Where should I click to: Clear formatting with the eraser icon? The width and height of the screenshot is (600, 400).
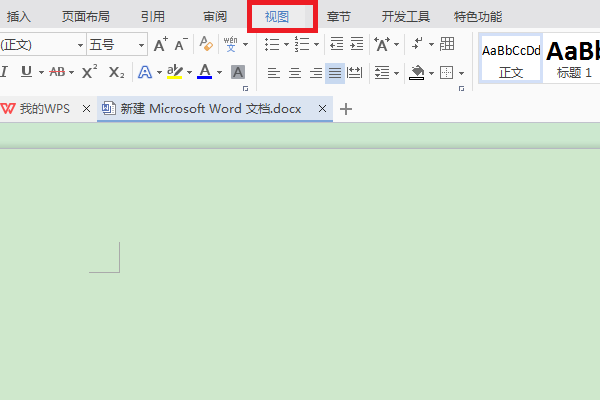coord(206,44)
